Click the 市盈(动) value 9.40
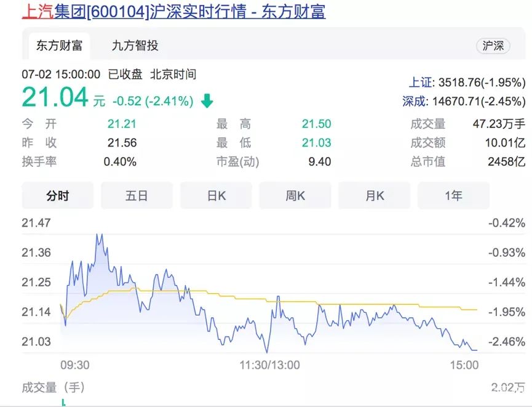This screenshot has height=407, width=532. click(x=320, y=162)
